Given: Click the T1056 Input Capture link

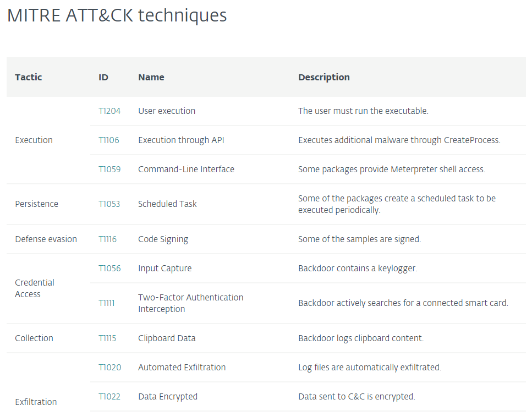Looking at the screenshot, I should coord(109,269).
